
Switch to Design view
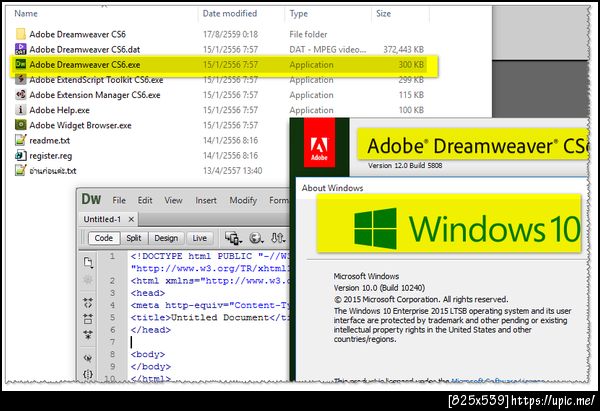(x=166, y=238)
